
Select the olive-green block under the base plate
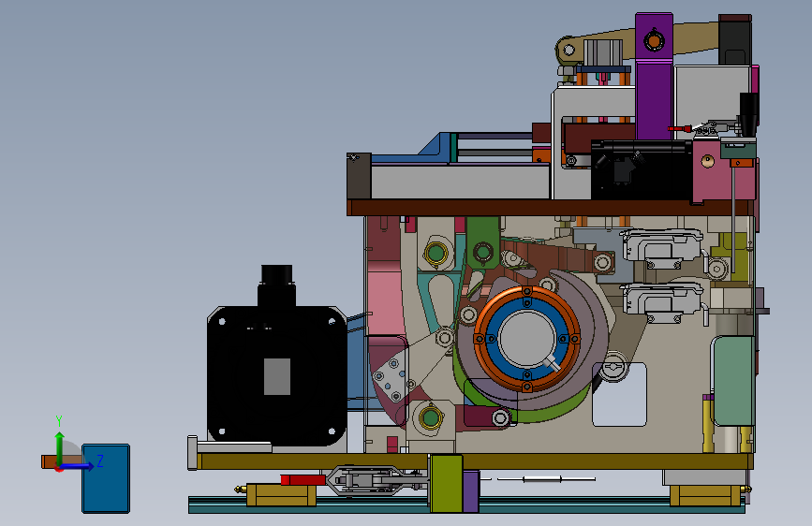[x=446, y=484]
